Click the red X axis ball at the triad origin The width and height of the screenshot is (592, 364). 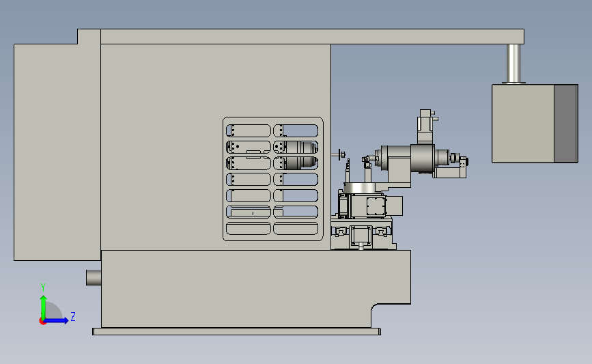coord(42,322)
